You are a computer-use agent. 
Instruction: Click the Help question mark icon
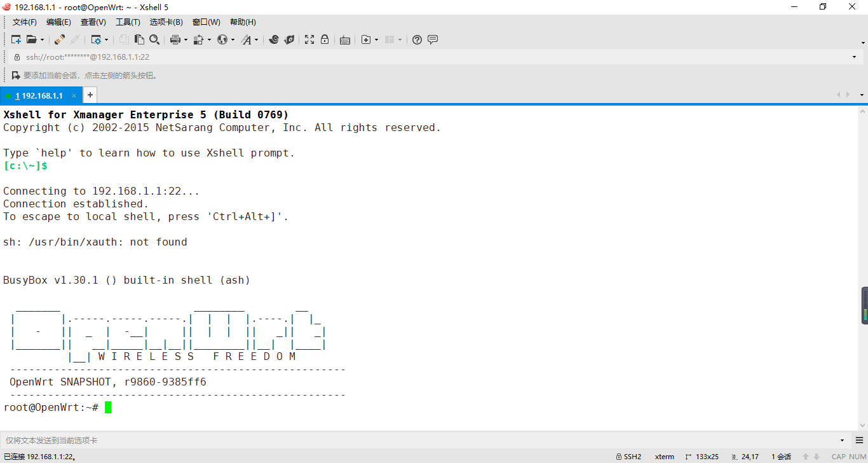point(417,39)
